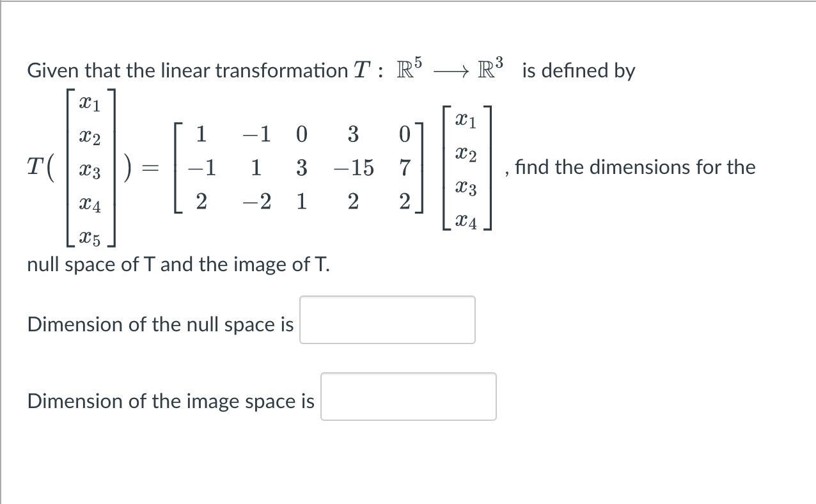This screenshot has height=504, width=816.
Task: Select the matrix entry -15
Action: [x=352, y=168]
